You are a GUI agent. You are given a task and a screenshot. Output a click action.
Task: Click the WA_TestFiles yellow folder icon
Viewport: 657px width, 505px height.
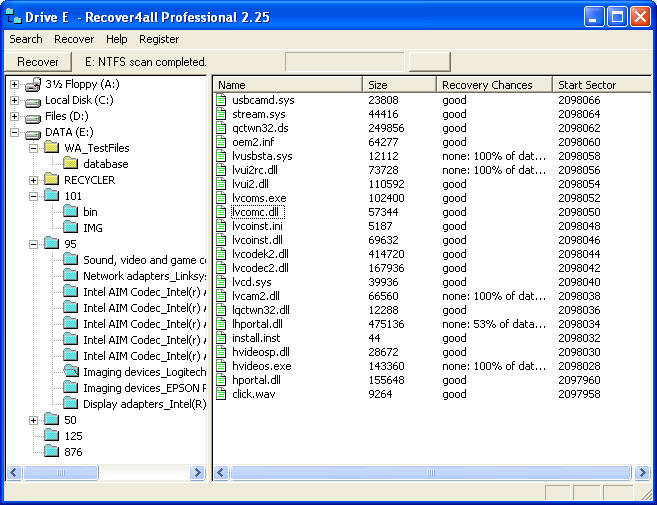pyautogui.click(x=52, y=148)
